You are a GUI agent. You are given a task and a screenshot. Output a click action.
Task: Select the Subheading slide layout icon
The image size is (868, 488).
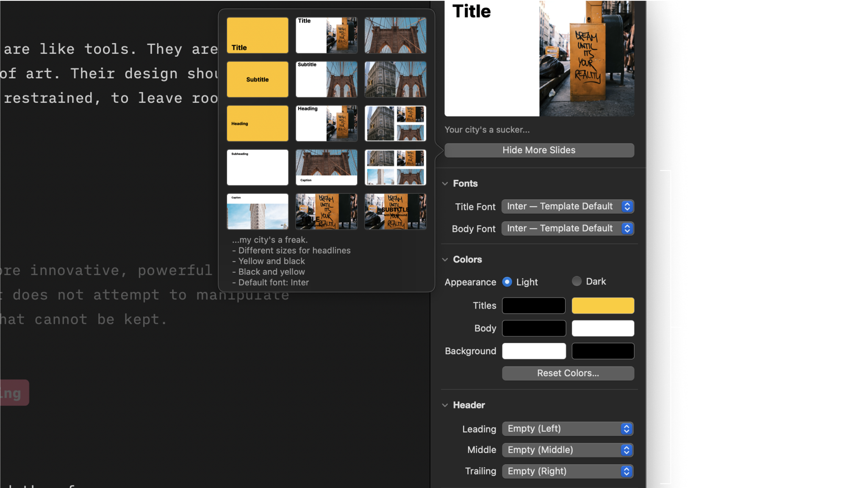click(x=258, y=167)
